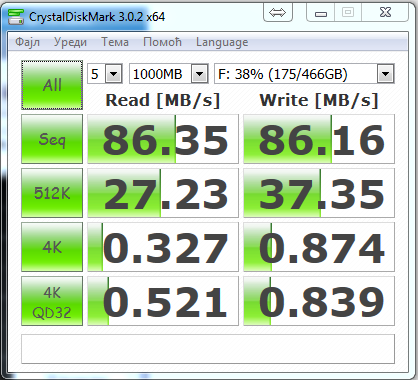Close the CrystalDiskMark window
The image size is (418, 380).
pyautogui.click(x=385, y=13)
